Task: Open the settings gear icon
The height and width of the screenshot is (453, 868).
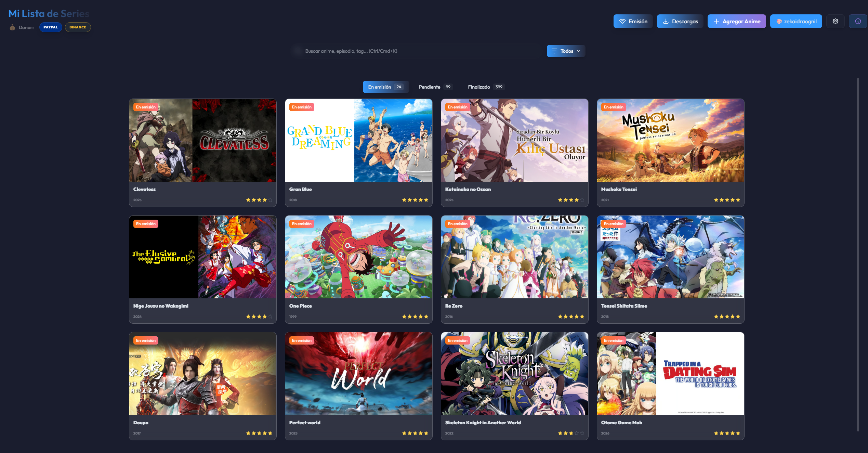Action: 835,21
